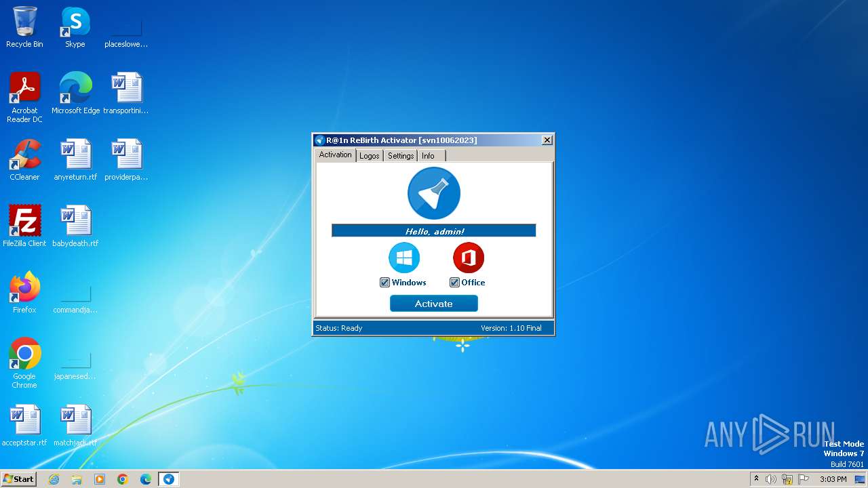
Task: Click the network tray icon
Action: point(787,479)
